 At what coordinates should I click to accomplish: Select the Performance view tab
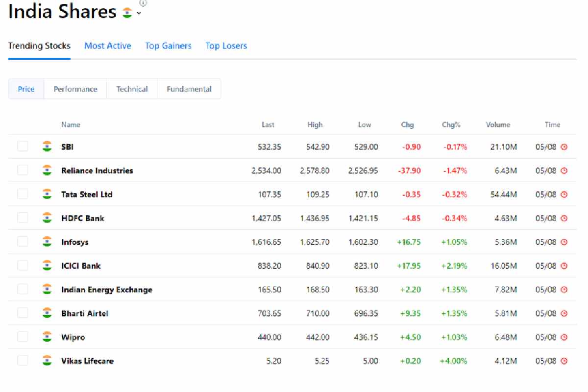coord(75,89)
